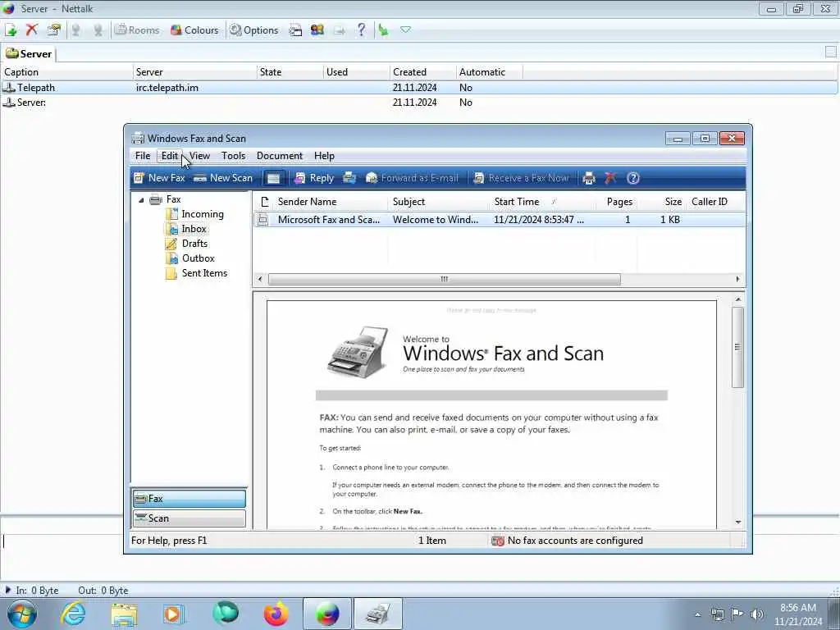Click the two-users icon in Nettalk toolbar

click(x=317, y=30)
